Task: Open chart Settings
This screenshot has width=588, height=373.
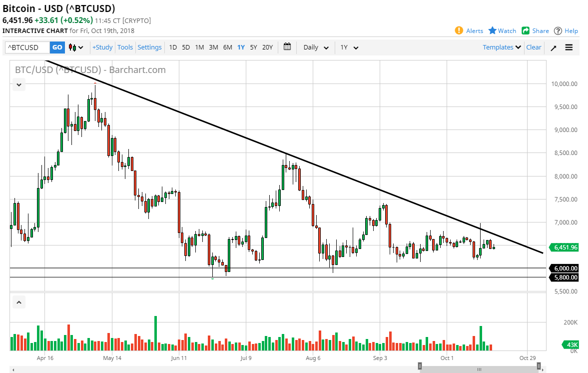Action: 149,47
